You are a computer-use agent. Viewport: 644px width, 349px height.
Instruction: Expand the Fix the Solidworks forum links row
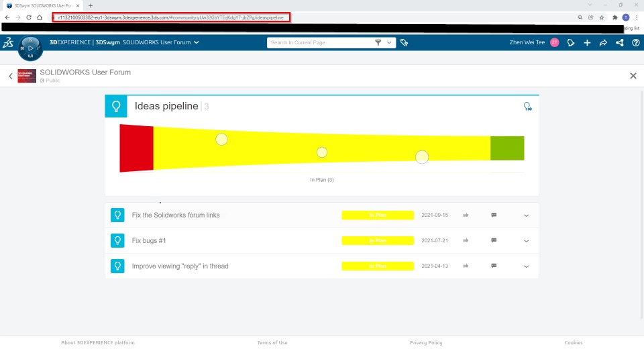[x=526, y=215]
